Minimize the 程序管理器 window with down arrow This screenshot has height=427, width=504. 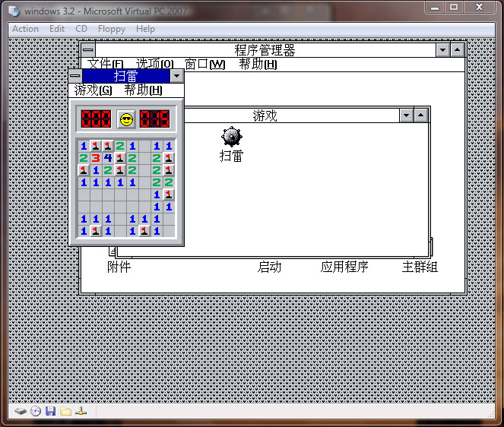tap(443, 50)
